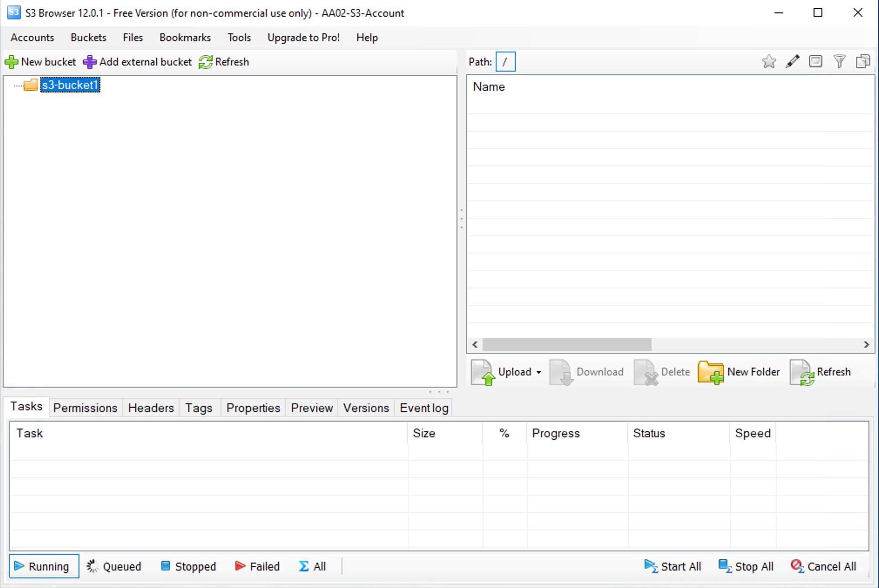Screen dimensions: 879x588
Task: Open the Tools menu
Action: pyautogui.click(x=239, y=37)
